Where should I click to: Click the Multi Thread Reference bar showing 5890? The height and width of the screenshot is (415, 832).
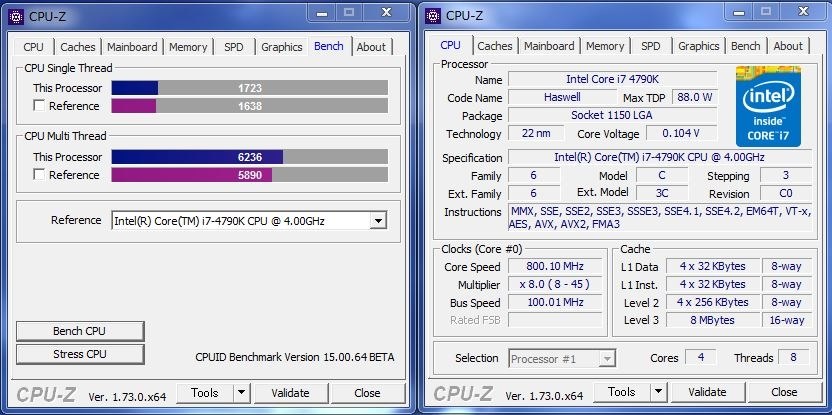249,175
